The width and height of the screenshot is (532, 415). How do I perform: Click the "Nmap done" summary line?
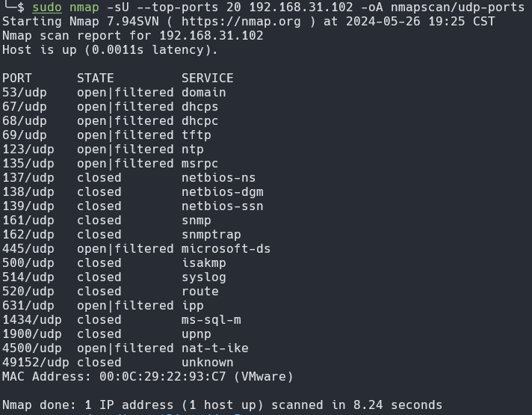point(222,405)
